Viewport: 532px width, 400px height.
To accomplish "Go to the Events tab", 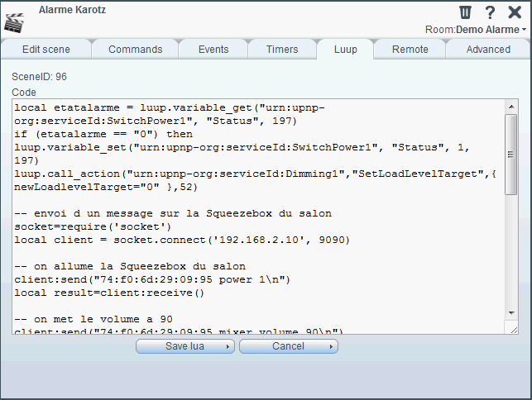I will pyautogui.click(x=213, y=50).
